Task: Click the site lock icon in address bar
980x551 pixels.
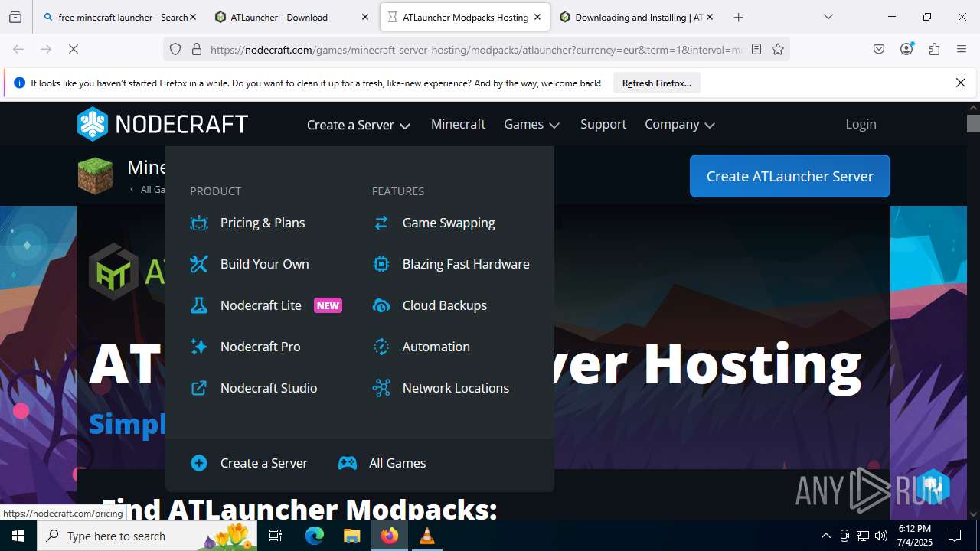Action: pos(197,49)
